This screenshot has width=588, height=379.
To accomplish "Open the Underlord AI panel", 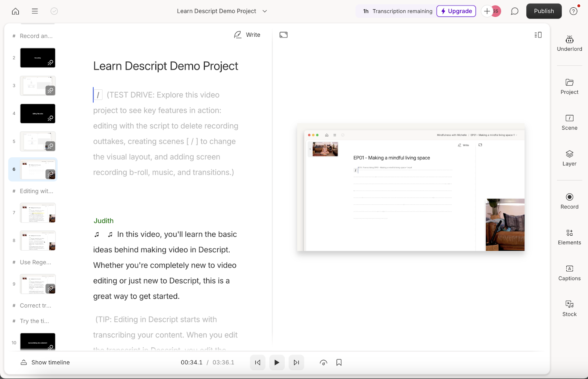I will (569, 43).
